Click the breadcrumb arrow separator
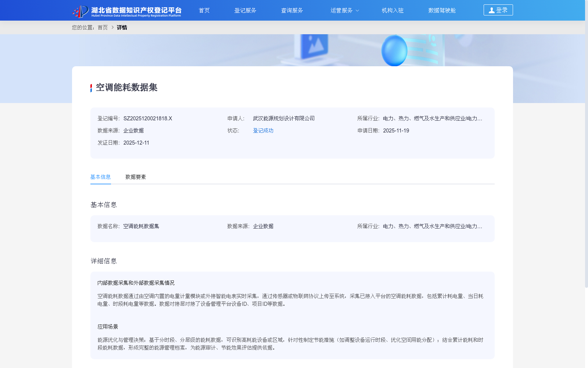Viewport: 588px width, 368px height. click(112, 28)
